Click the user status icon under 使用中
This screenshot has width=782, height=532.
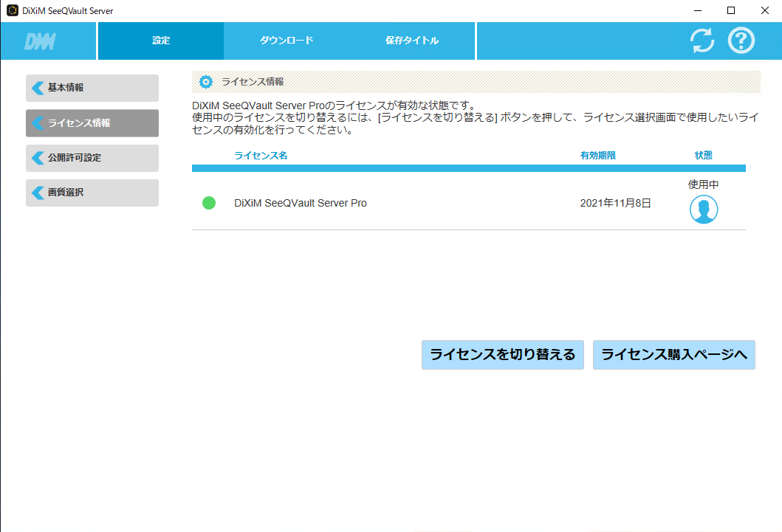pyautogui.click(x=703, y=210)
